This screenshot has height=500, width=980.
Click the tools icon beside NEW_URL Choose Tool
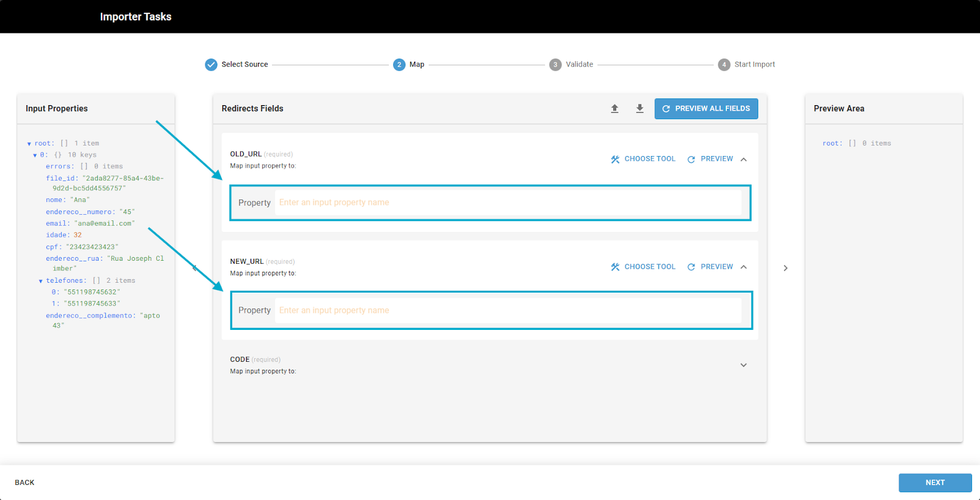click(616, 267)
